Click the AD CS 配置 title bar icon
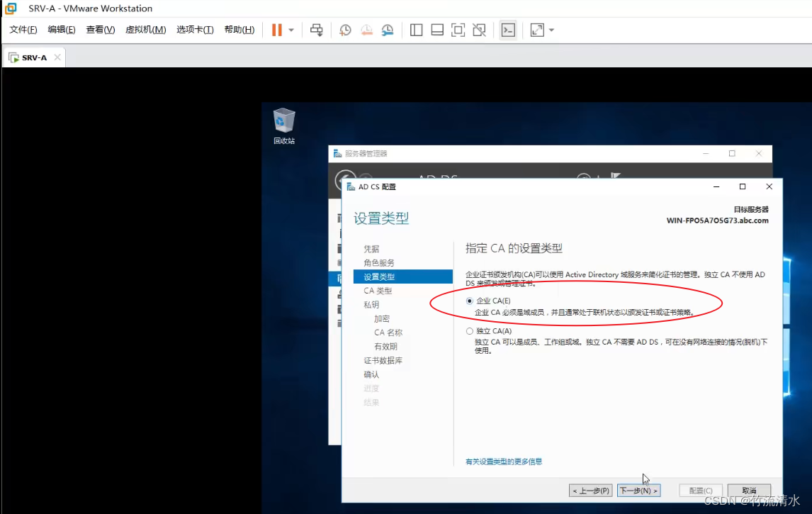The width and height of the screenshot is (812, 514). pyautogui.click(x=351, y=186)
